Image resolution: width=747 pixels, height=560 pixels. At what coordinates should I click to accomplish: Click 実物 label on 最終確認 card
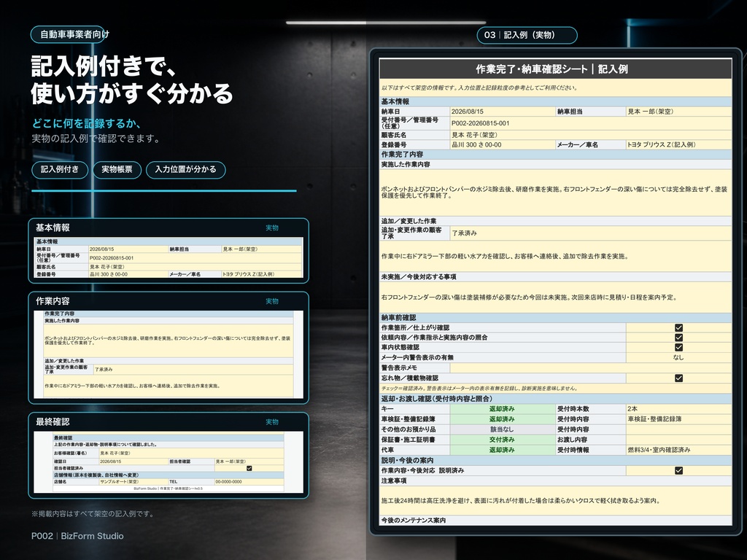click(272, 422)
